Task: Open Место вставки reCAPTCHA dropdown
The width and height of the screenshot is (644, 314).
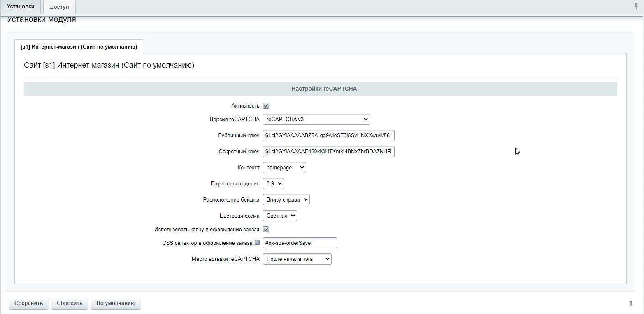Action: pos(297,259)
